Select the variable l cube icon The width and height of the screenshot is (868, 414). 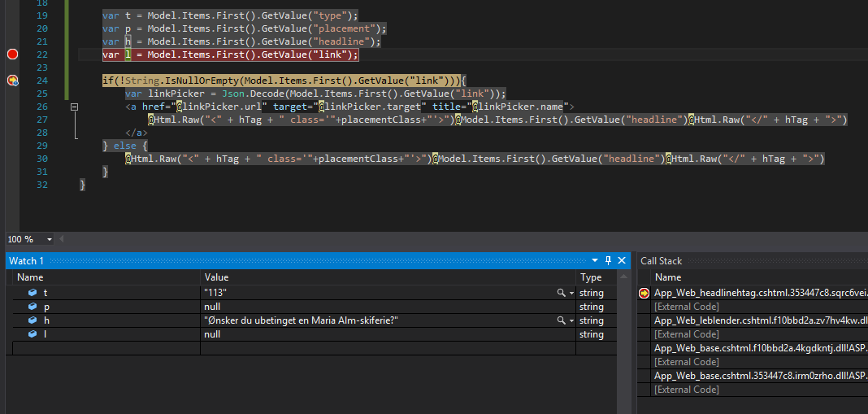[x=33, y=334]
